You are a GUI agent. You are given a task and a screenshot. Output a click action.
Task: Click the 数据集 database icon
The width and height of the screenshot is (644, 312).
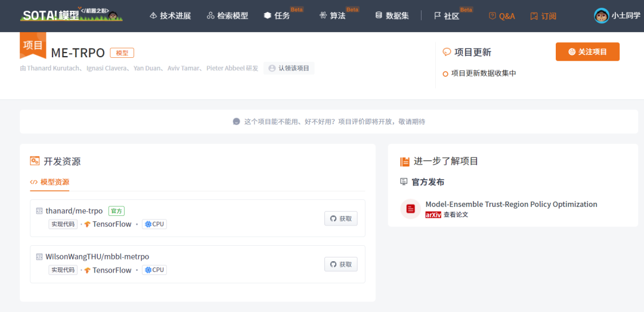click(379, 16)
